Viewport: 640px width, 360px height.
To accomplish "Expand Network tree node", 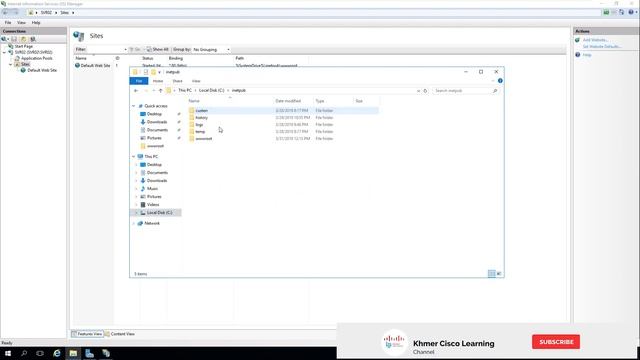I will point(133,223).
